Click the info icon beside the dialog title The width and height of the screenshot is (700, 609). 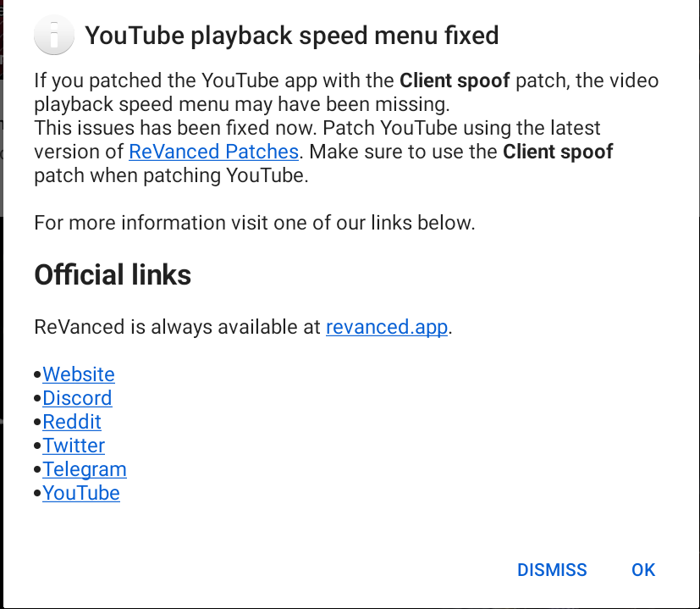point(53,36)
